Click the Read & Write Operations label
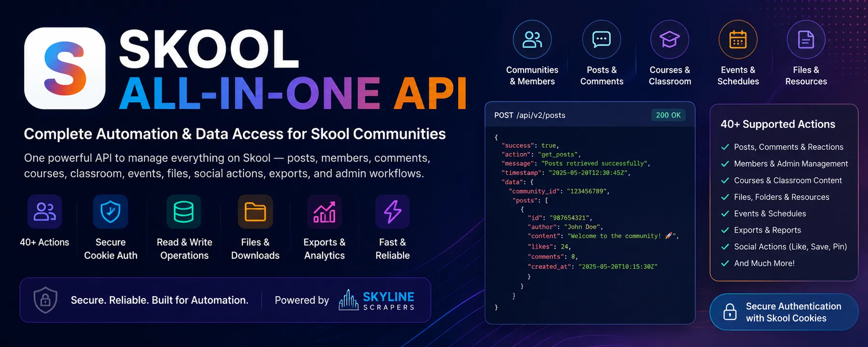The image size is (868, 347). pos(184,249)
